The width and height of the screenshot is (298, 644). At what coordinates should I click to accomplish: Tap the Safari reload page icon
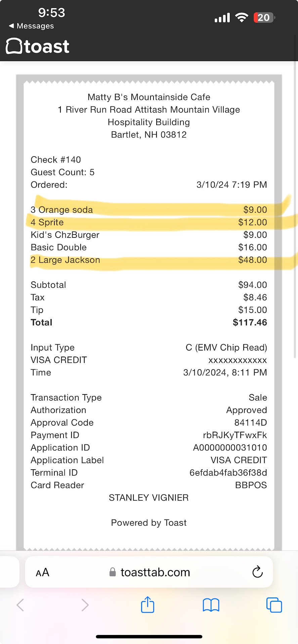tap(257, 572)
